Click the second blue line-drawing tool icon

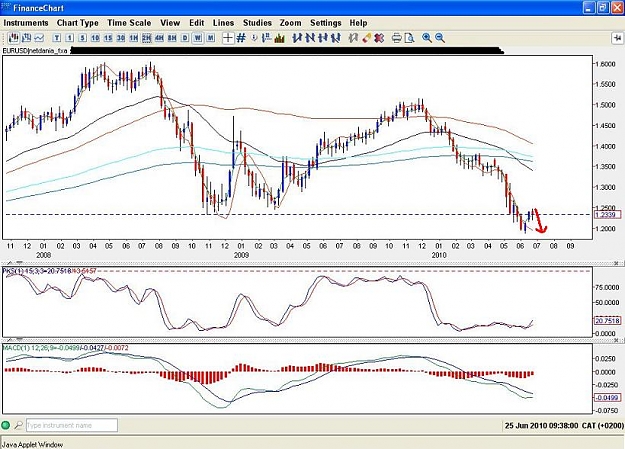(310, 38)
